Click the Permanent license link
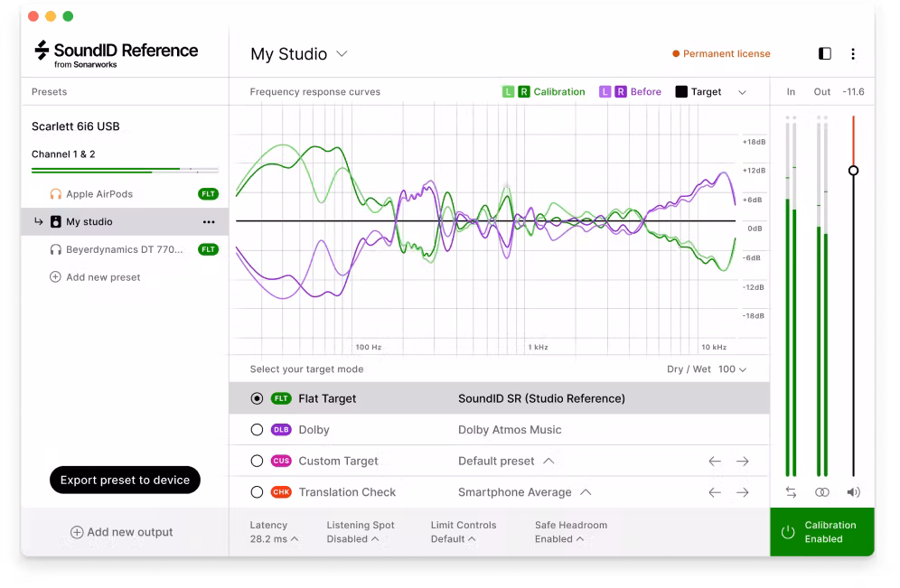This screenshot has width=900, height=588. [727, 54]
